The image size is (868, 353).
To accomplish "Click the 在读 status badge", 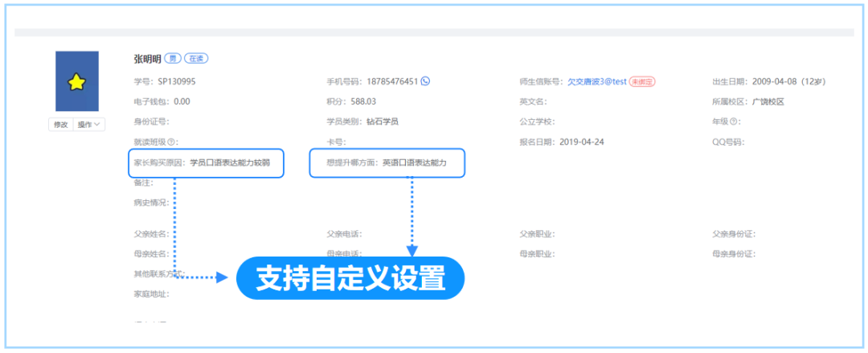I will pyautogui.click(x=196, y=60).
